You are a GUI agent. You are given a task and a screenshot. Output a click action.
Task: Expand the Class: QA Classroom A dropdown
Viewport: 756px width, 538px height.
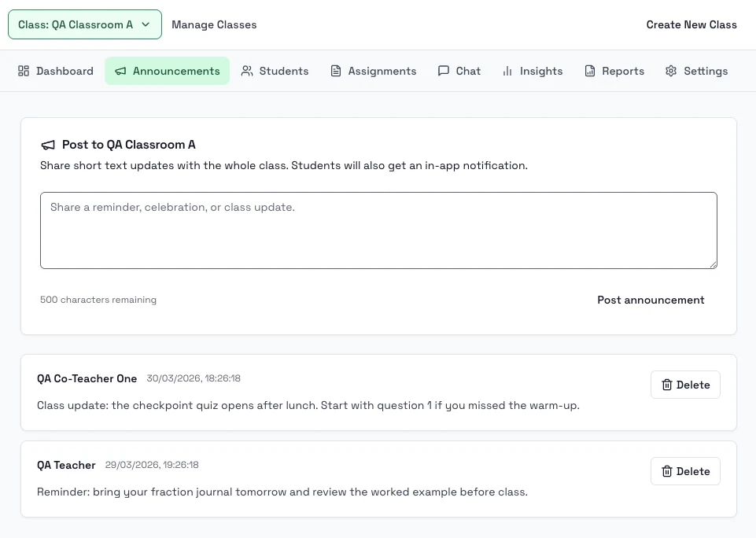pos(84,24)
